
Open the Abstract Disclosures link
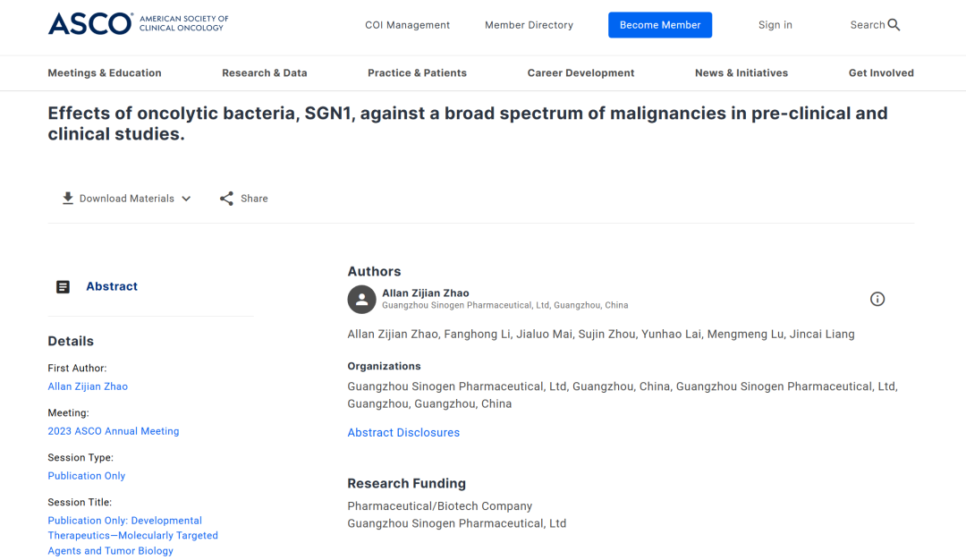click(403, 433)
